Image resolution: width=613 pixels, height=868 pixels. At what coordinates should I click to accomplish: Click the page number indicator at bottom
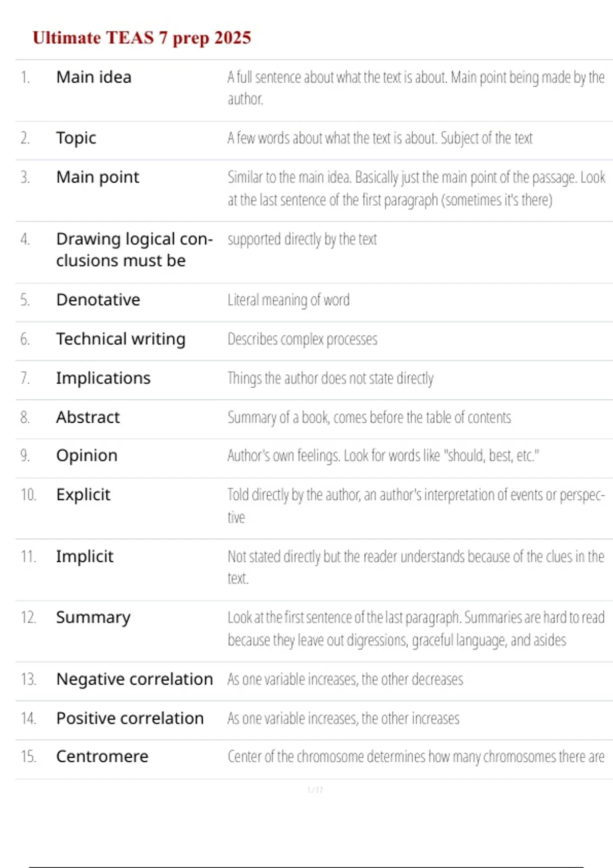click(315, 790)
